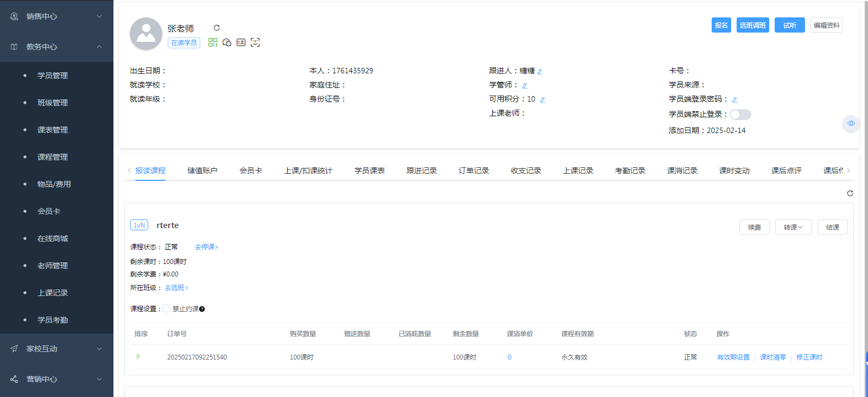This screenshot has width=868, height=397.
Task: Click the 营销中心 share icon
Action: click(x=14, y=379)
